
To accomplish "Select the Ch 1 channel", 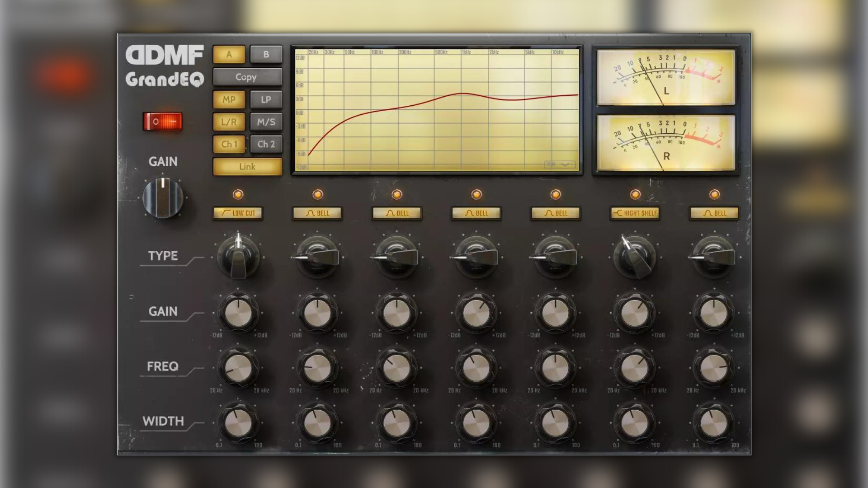I will [x=229, y=144].
